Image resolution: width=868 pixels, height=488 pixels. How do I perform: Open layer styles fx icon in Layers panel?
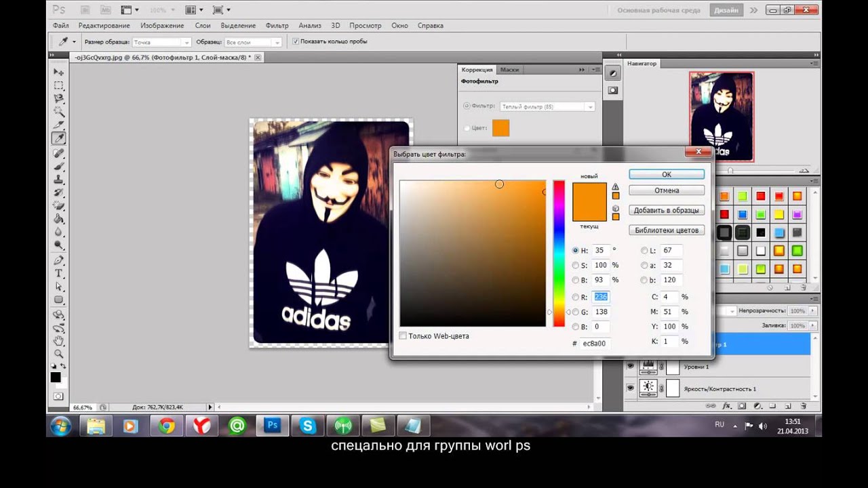(x=726, y=406)
